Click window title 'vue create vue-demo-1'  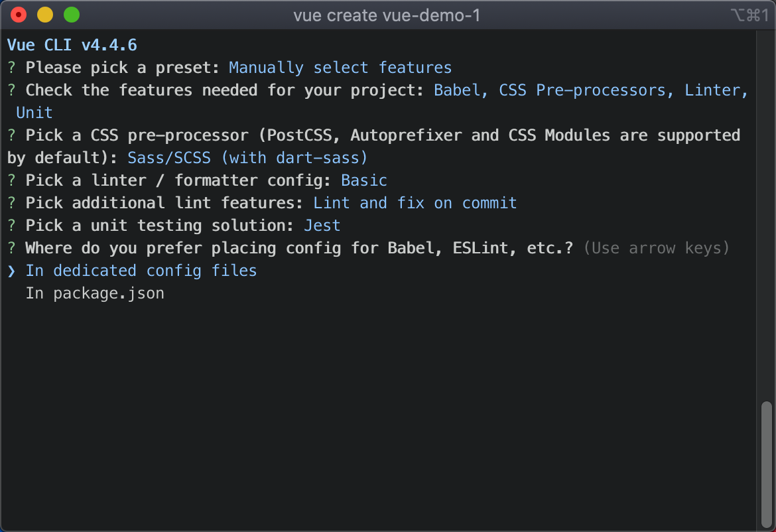point(387,15)
